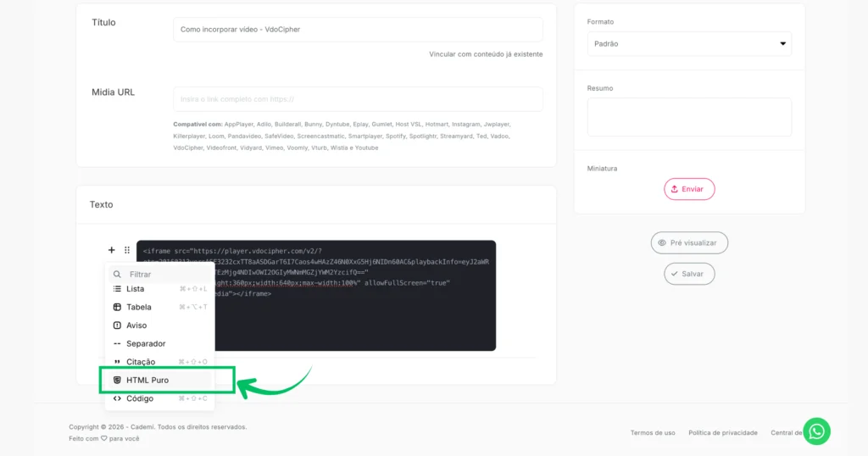Click the Salvar button
The width and height of the screenshot is (868, 456).
pos(689,274)
